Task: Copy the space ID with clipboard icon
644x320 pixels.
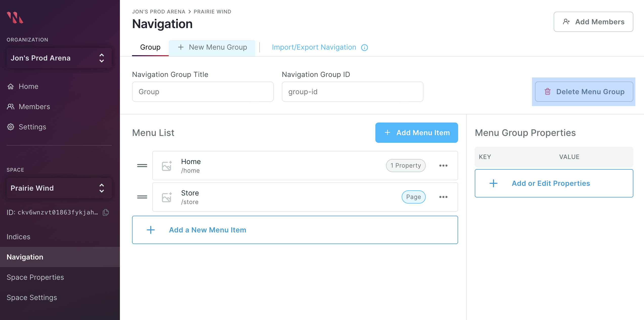Action: click(x=106, y=212)
